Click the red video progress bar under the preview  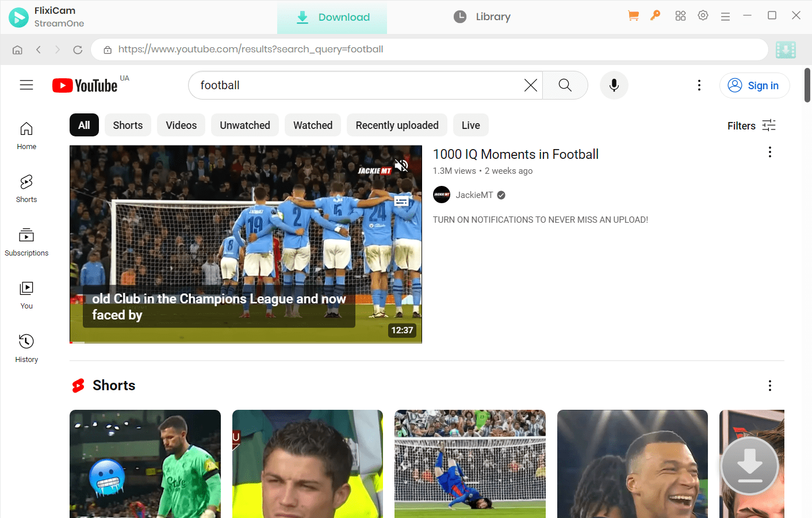click(246, 342)
